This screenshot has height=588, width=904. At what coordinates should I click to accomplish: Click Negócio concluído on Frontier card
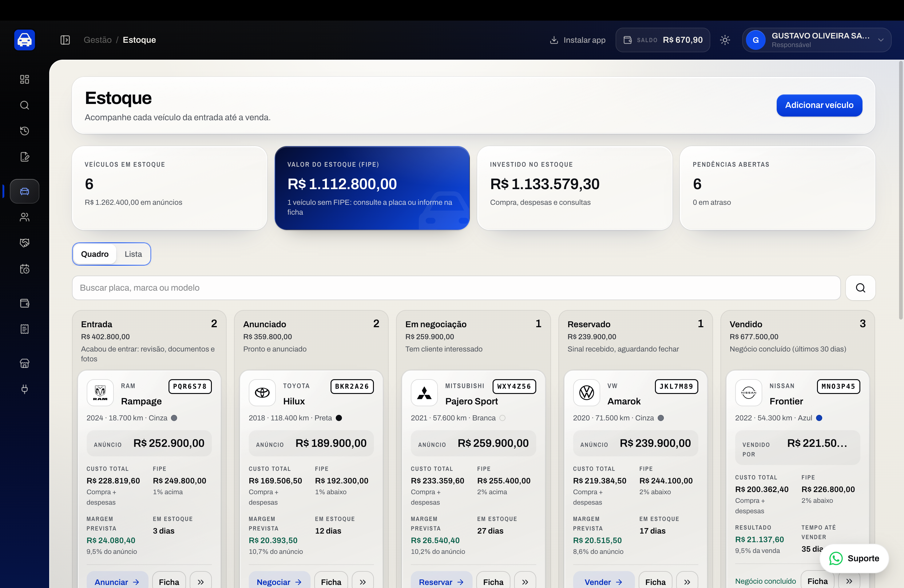coord(765,581)
